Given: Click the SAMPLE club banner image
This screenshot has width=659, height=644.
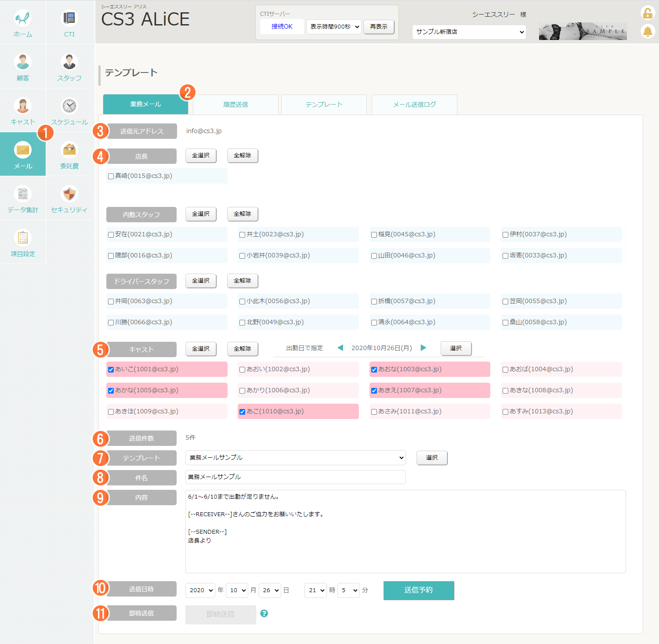Looking at the screenshot, I should pos(583,31).
